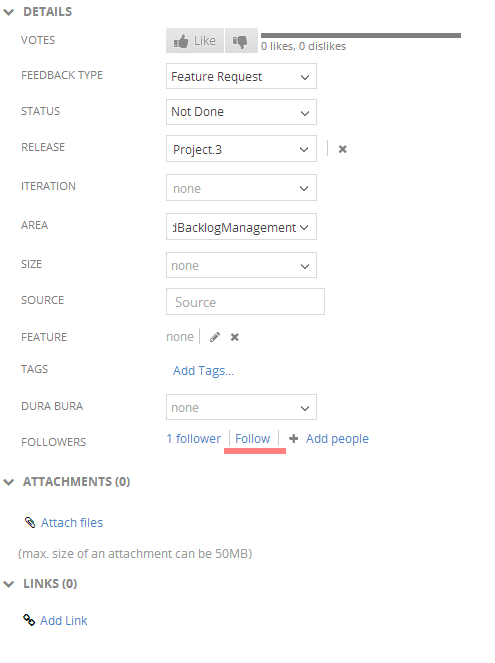Click the thumbs-down dislike button
Image resolution: width=495 pixels, height=663 pixels.
point(241,41)
